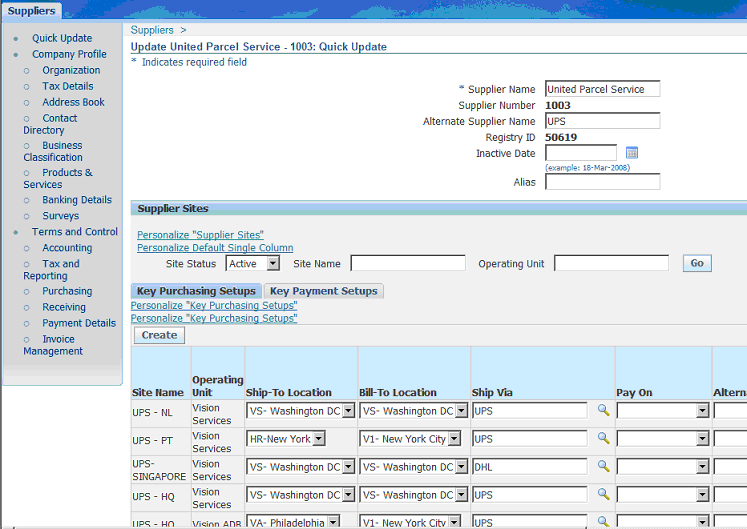Open Invoice Management link
The height and width of the screenshot is (529, 747).
pos(53,345)
